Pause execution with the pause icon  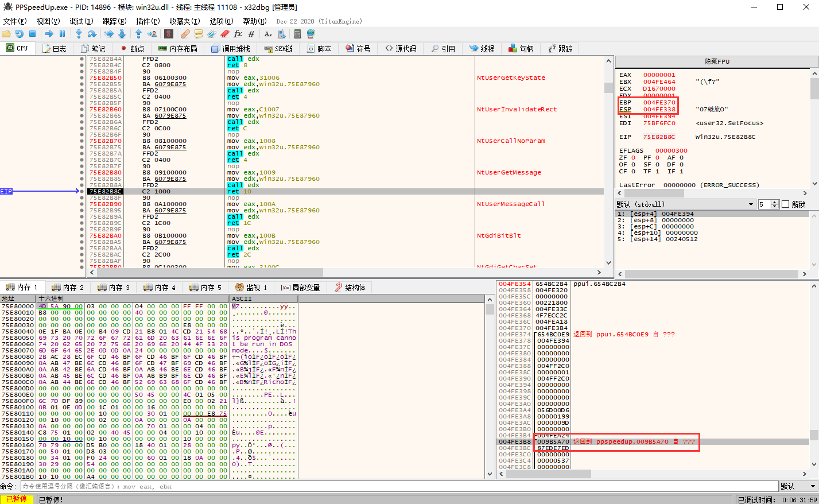[62, 34]
